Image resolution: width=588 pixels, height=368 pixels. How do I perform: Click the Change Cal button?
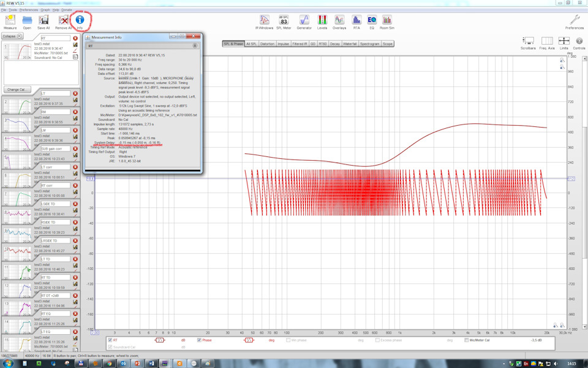pos(17,90)
